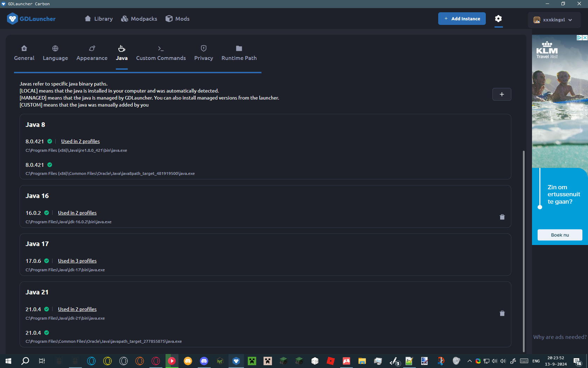Click the checkmark beside the jdk-21 21.0.4
This screenshot has width=588, height=368.
pos(47,309)
